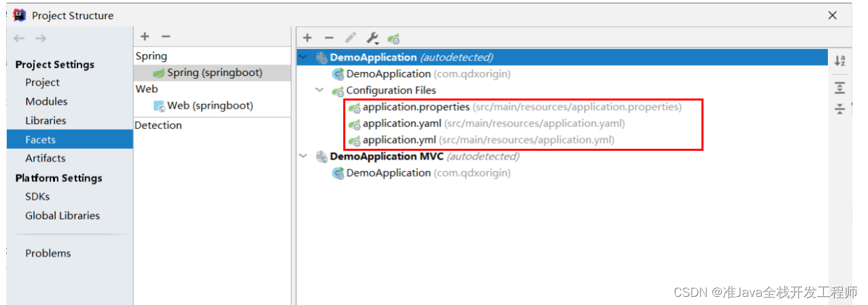This screenshot has width=868, height=305.
Task: Collapse the Configuration Files node
Action: [319, 90]
